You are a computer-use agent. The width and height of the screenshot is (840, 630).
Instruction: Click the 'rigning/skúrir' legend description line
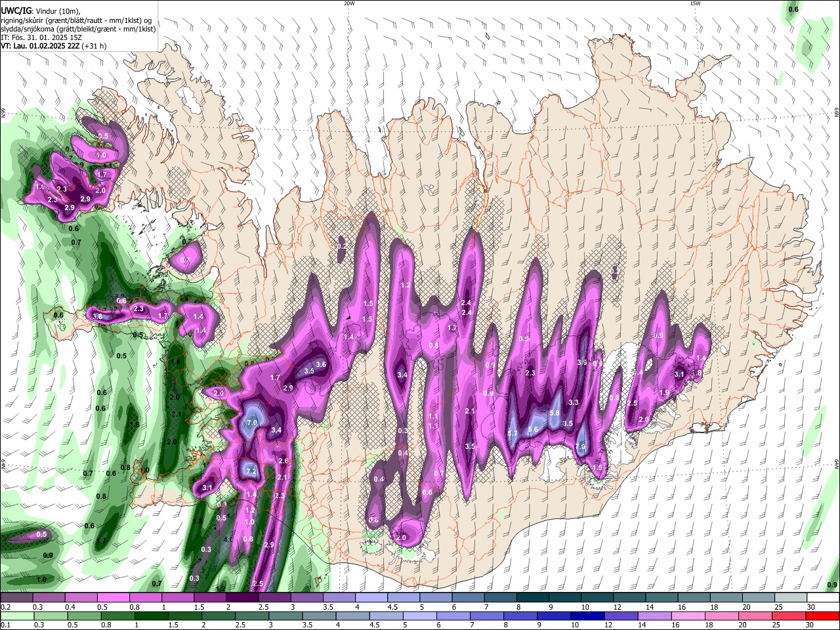click(77, 20)
